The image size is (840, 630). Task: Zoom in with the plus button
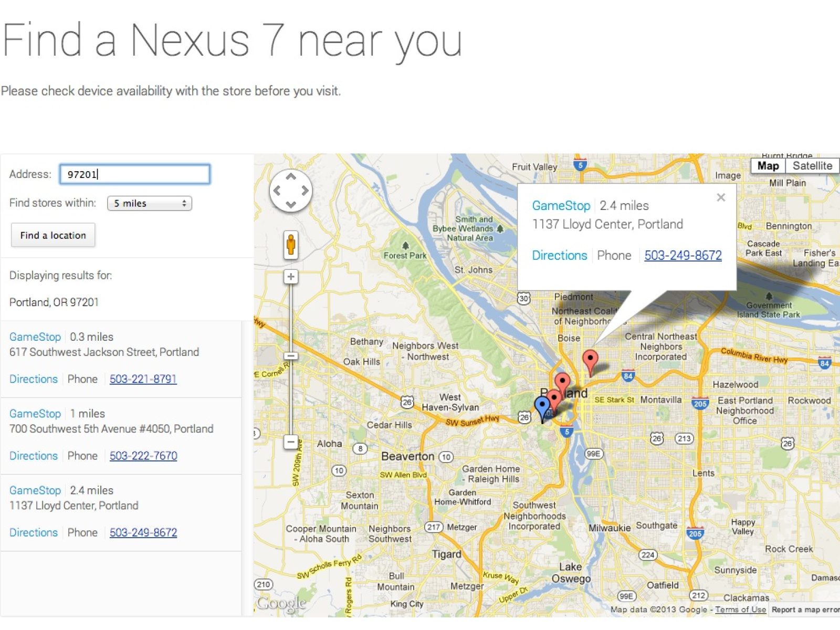291,277
